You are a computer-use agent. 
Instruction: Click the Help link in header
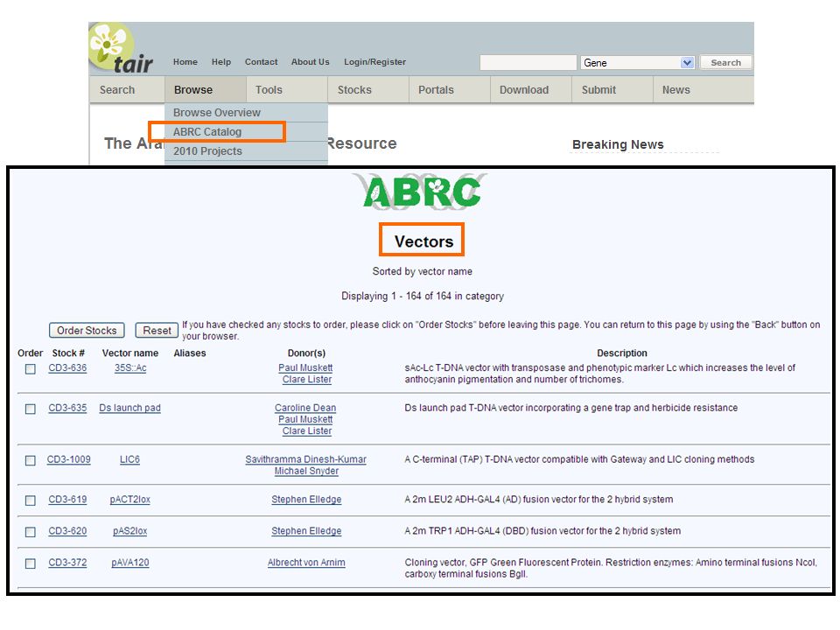coord(221,61)
